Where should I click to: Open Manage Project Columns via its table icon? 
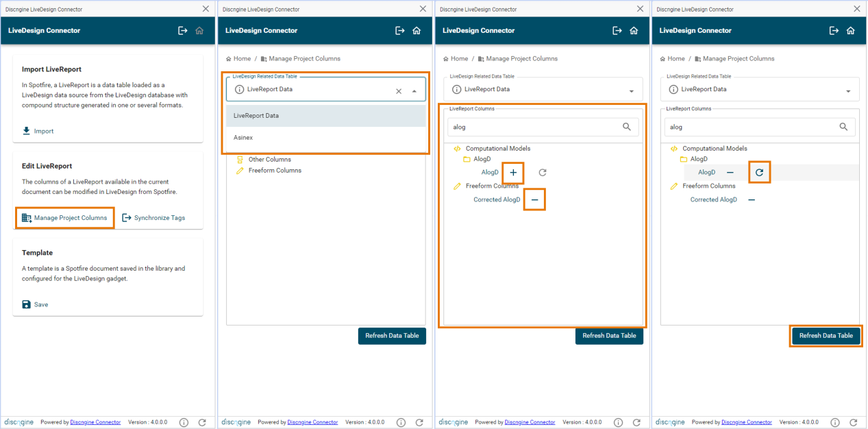click(27, 217)
